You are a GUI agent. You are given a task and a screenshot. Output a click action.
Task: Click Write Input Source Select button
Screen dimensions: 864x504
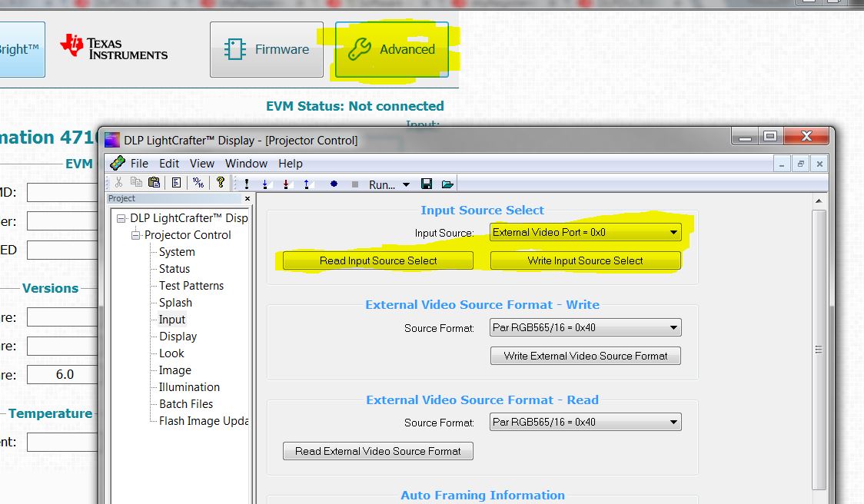click(585, 260)
